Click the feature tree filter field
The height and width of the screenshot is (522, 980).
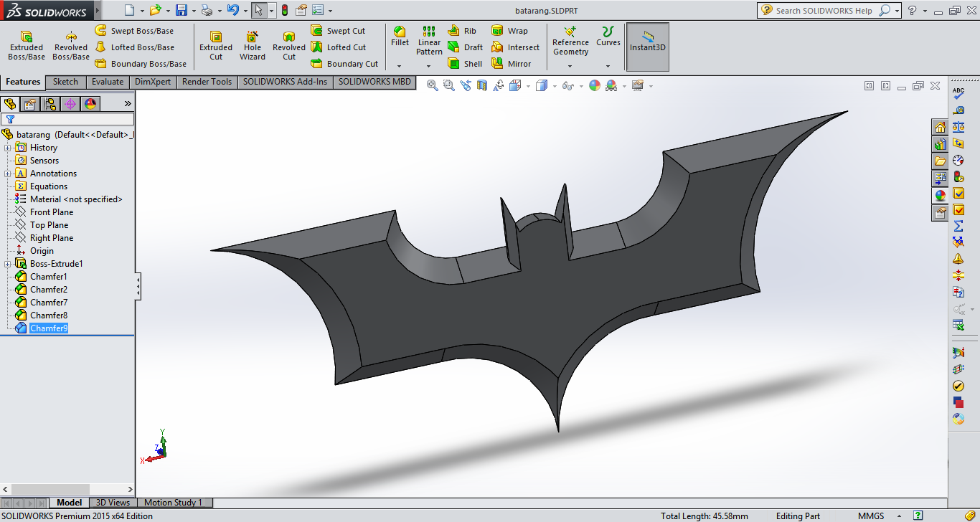point(67,120)
